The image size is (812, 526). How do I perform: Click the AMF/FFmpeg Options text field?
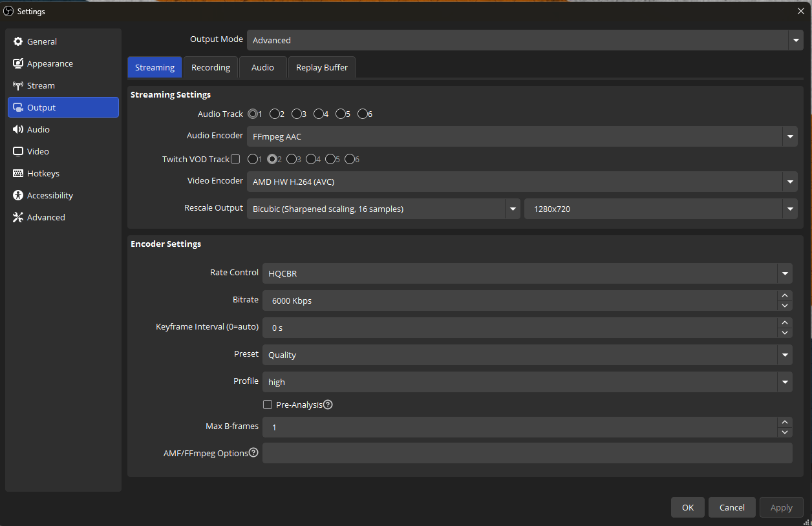click(527, 453)
